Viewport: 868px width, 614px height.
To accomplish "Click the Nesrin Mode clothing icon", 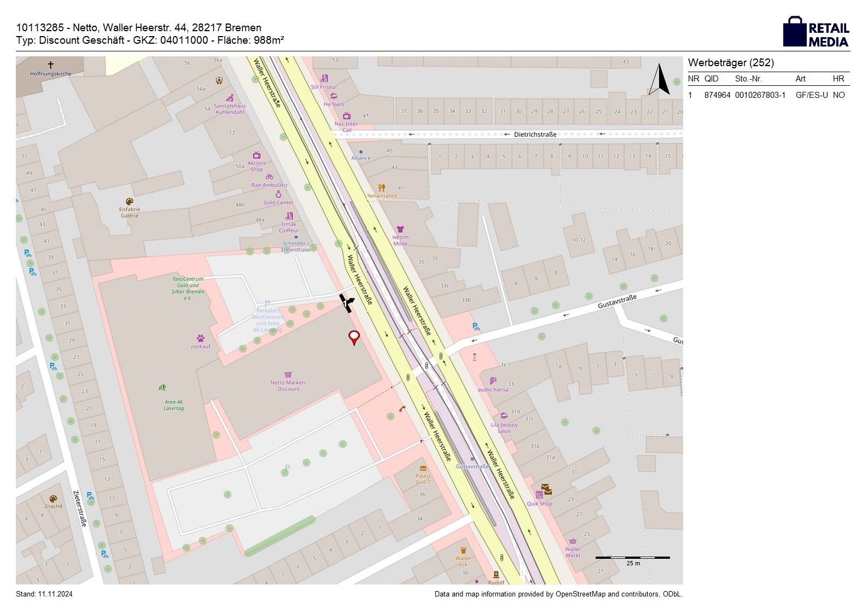I will coord(400,230).
